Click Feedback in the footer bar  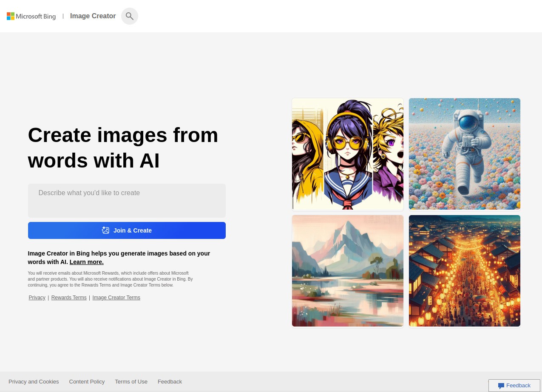pos(169,381)
